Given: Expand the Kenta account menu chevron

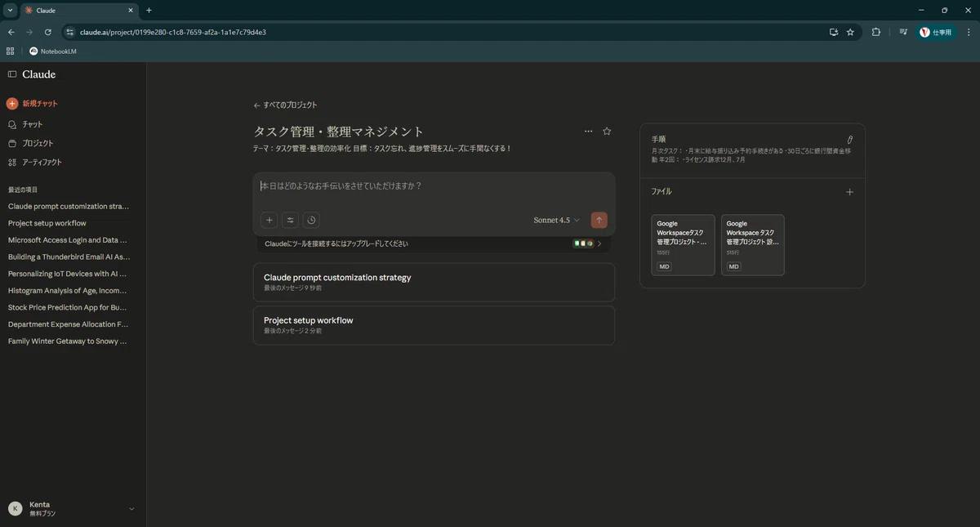Looking at the screenshot, I should coord(131,509).
